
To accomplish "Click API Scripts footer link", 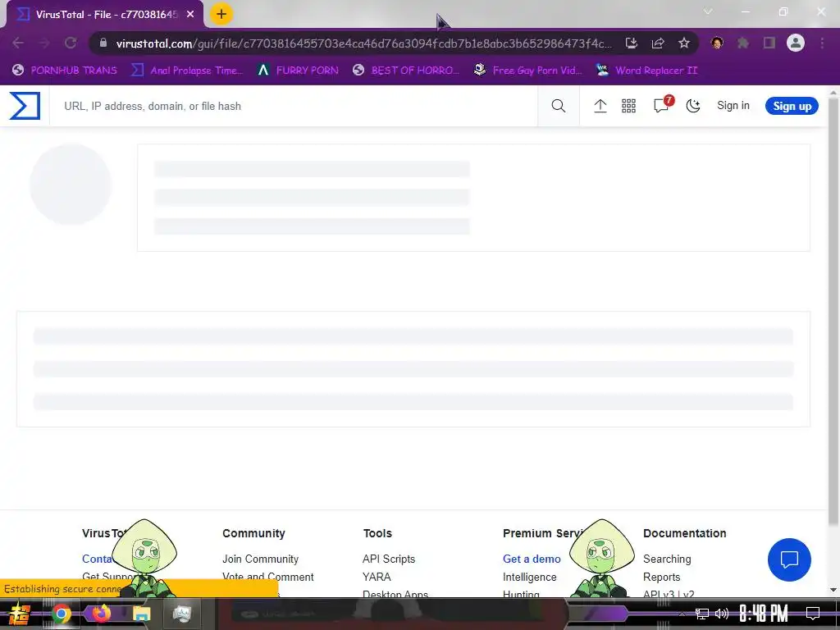I will coord(389,559).
